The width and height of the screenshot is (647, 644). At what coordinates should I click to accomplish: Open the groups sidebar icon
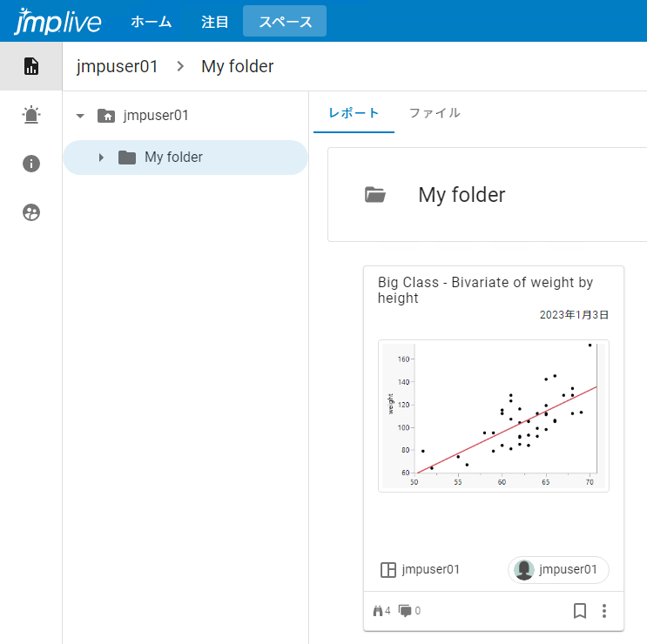31,212
